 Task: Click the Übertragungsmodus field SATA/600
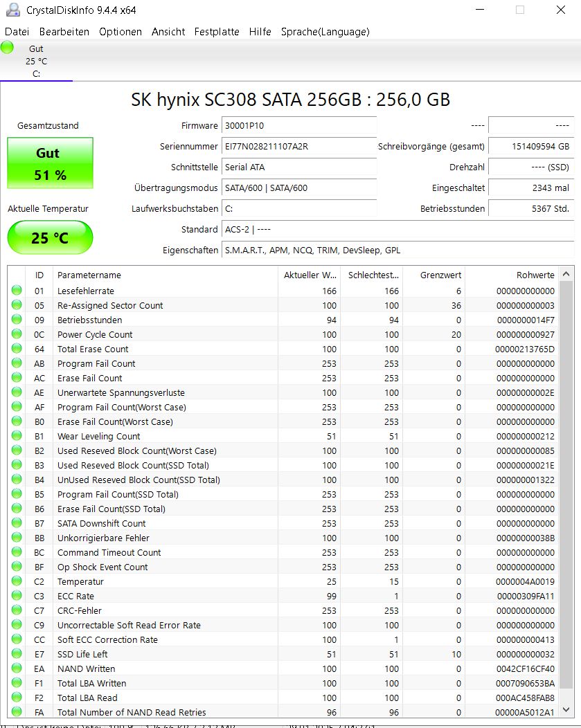click(x=299, y=188)
